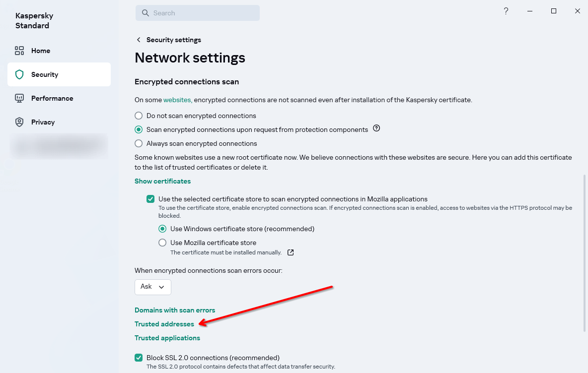Viewport: 588px width, 373px height.
Task: Click the Security shield icon
Action: (x=19, y=74)
